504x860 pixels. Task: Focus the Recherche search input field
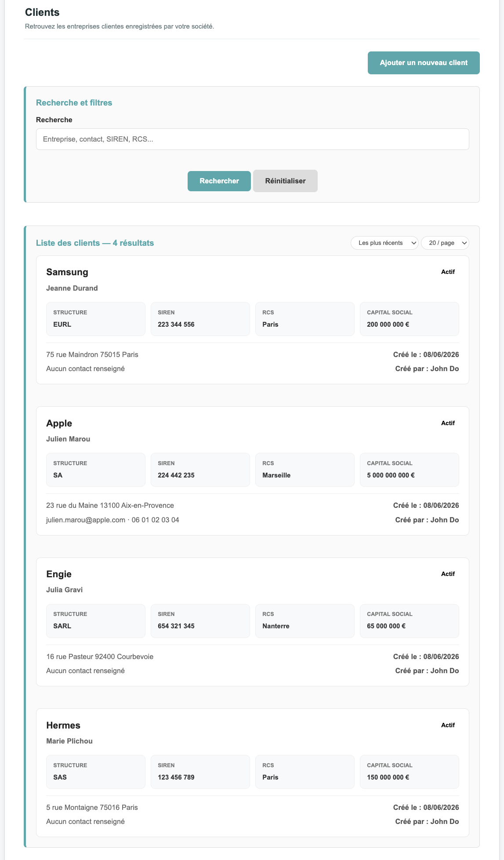(x=253, y=139)
